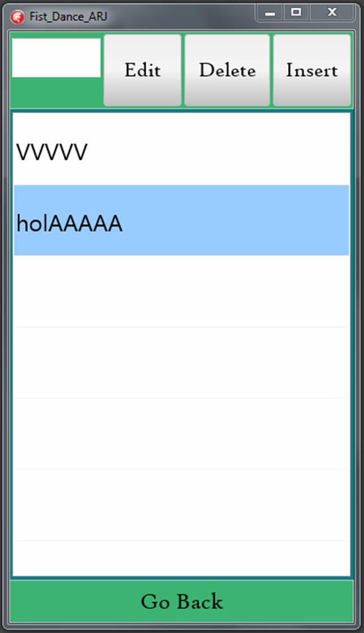The image size is (364, 633).
Task: Click the Fist_Dance_ARJ window title text
Action: coord(68,17)
